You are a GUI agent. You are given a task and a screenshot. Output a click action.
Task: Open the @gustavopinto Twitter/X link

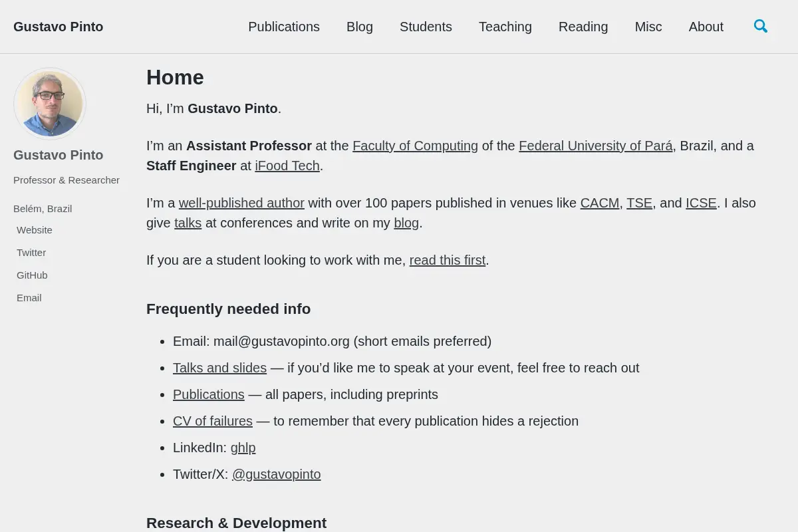pyautogui.click(x=277, y=474)
